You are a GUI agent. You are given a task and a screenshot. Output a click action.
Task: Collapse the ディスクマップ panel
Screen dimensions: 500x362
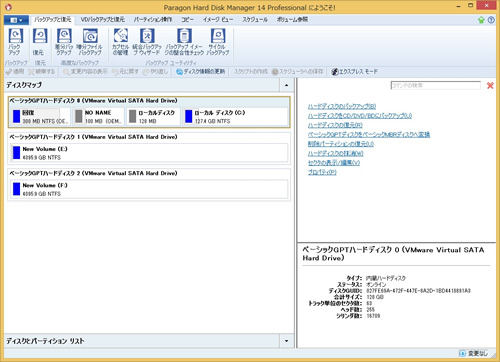click(x=286, y=85)
